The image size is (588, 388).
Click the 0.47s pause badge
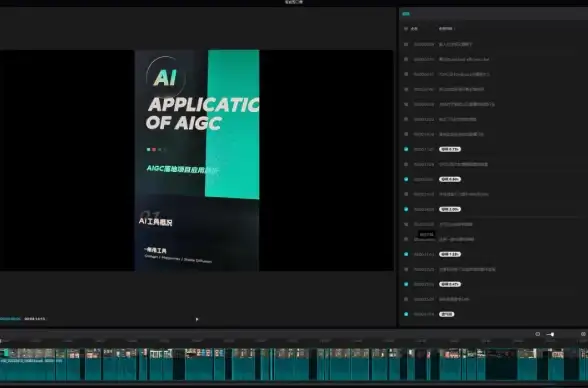(x=450, y=284)
